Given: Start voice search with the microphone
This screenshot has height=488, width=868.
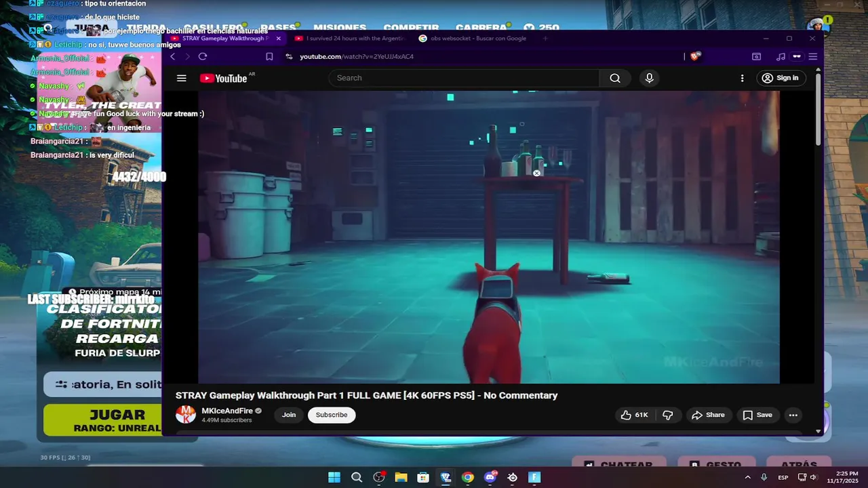Looking at the screenshot, I should (x=649, y=78).
